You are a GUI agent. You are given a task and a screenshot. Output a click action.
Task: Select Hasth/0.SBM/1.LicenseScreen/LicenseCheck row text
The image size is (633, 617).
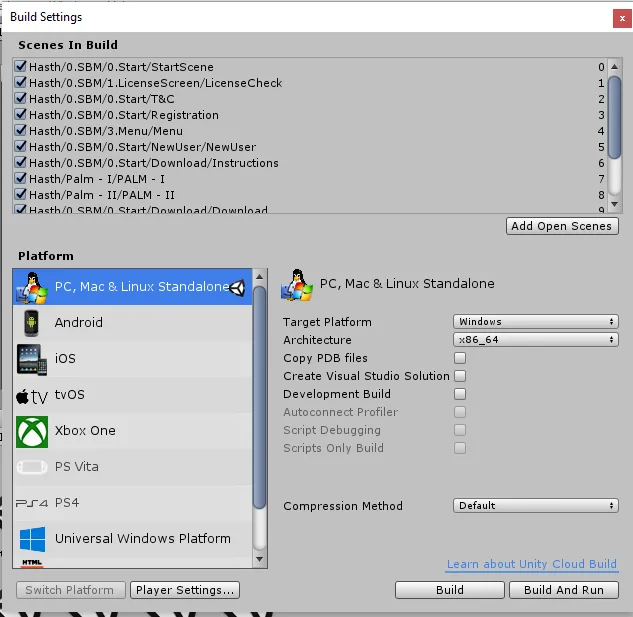[155, 83]
